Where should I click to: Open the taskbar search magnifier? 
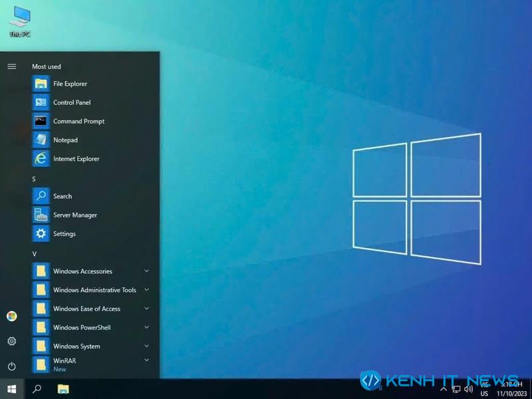[37, 389]
